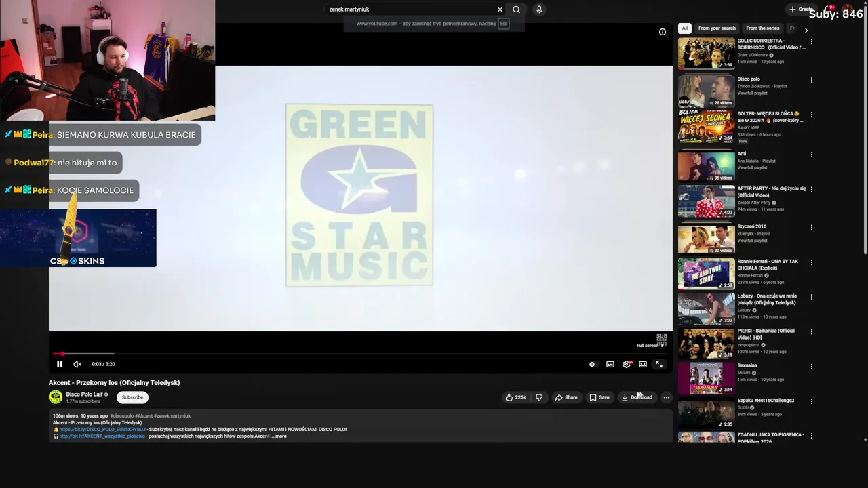This screenshot has width=868, height=488.
Task: Select the All filter chip
Action: pyautogui.click(x=685, y=28)
